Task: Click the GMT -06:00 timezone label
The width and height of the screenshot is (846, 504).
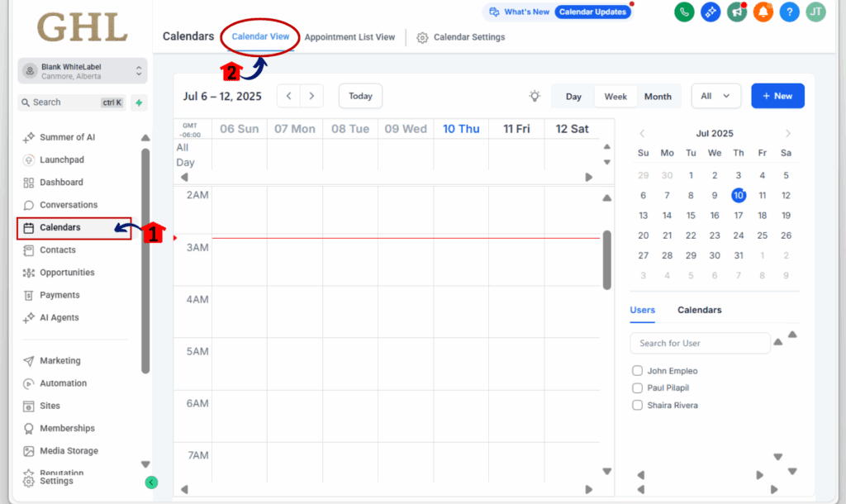Action: (x=191, y=130)
